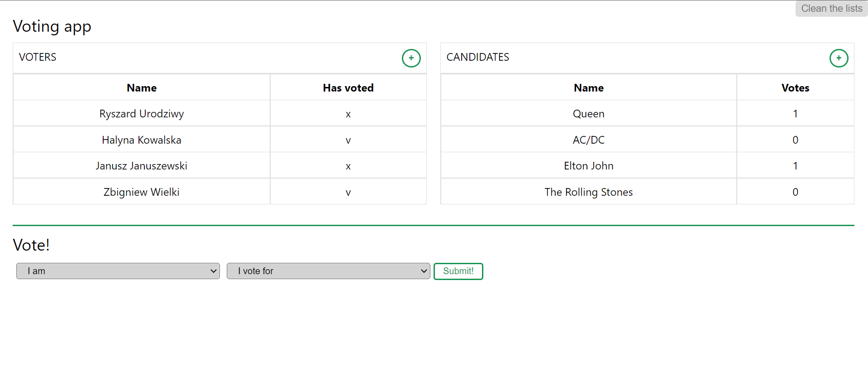Click the VOTERS panel title
868x382 pixels.
coord(38,57)
